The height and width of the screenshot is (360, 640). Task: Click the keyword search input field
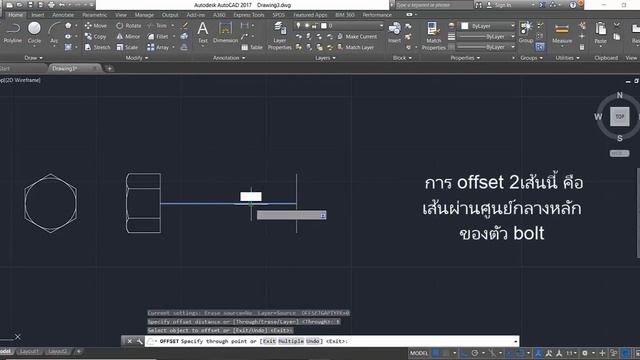point(434,5)
